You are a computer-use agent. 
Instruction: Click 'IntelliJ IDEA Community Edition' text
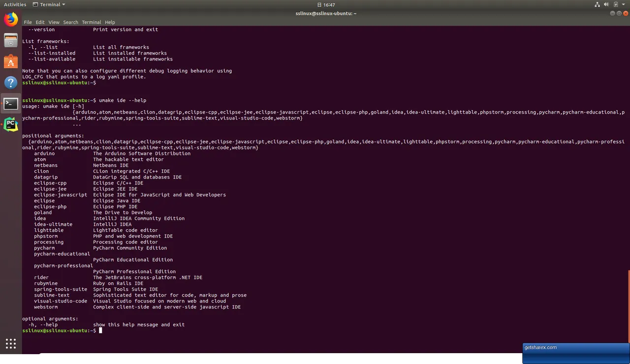(x=139, y=218)
